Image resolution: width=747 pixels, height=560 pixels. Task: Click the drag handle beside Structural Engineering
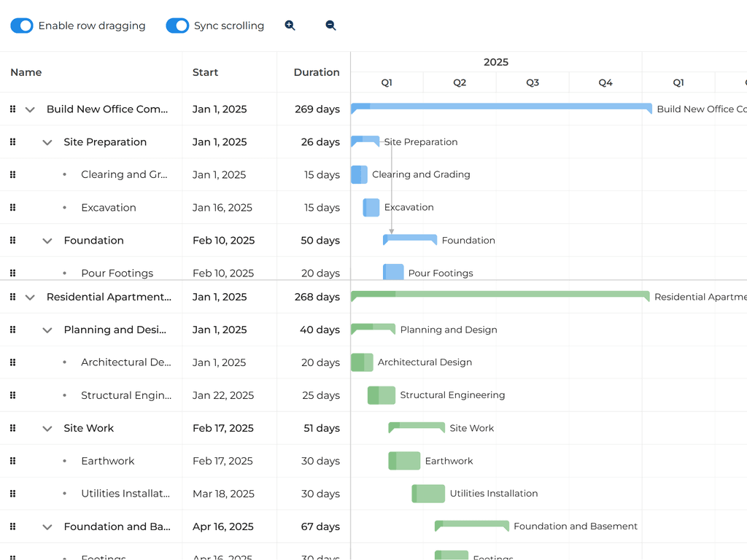pyautogui.click(x=12, y=395)
